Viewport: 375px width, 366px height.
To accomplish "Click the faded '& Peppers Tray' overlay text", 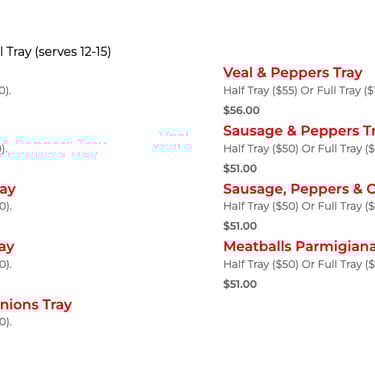I will click(x=55, y=148).
